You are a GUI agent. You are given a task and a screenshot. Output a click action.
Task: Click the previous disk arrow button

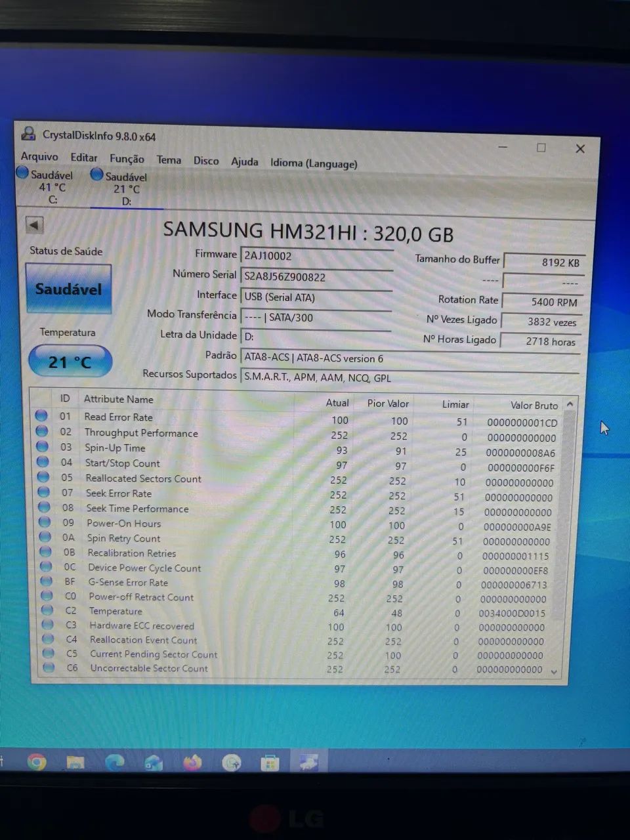click(x=35, y=225)
